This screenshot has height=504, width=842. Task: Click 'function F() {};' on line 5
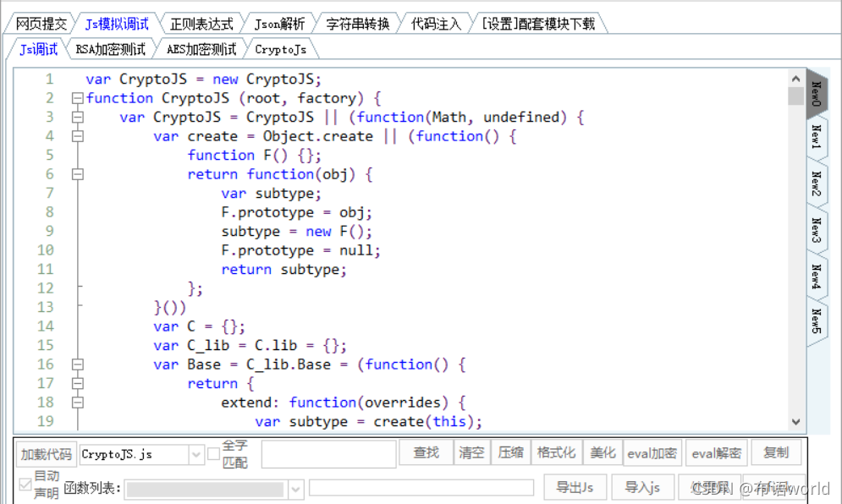[x=255, y=156]
